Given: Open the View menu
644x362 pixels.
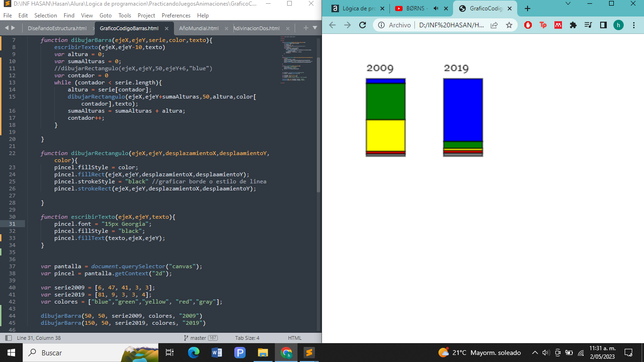Looking at the screenshot, I should point(87,16).
